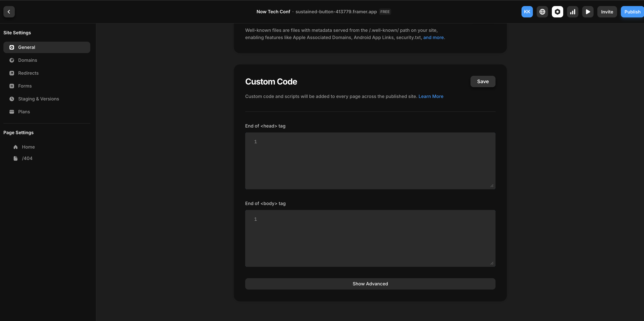
Task: Click the Invite button
Action: pyautogui.click(x=607, y=12)
